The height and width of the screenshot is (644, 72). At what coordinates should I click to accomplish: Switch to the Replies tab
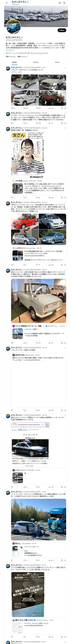[36, 62]
